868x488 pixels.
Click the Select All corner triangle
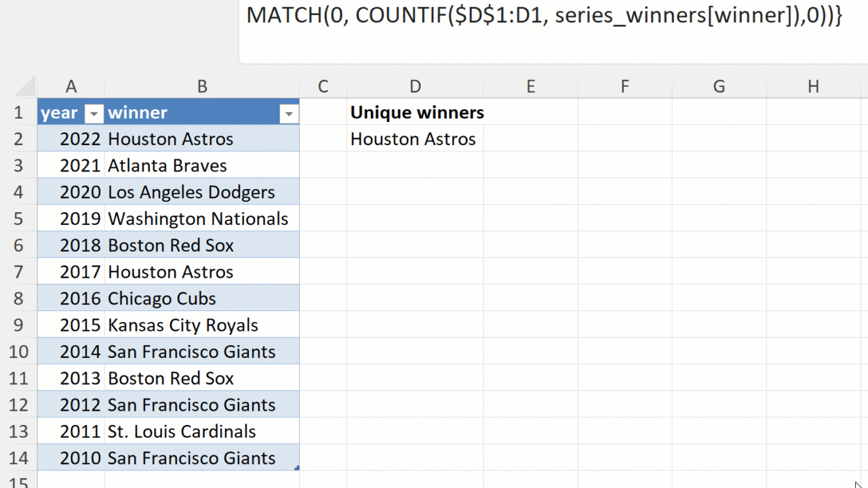[25, 87]
